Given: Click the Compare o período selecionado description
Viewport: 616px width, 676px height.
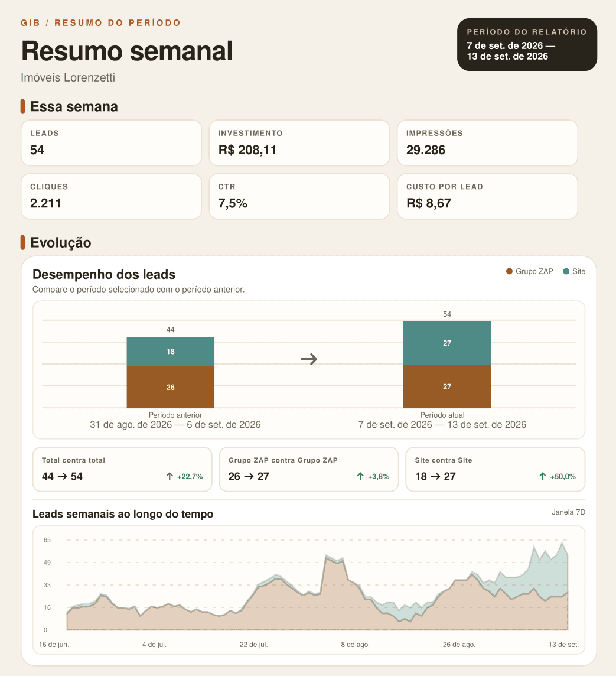Looking at the screenshot, I should [138, 290].
